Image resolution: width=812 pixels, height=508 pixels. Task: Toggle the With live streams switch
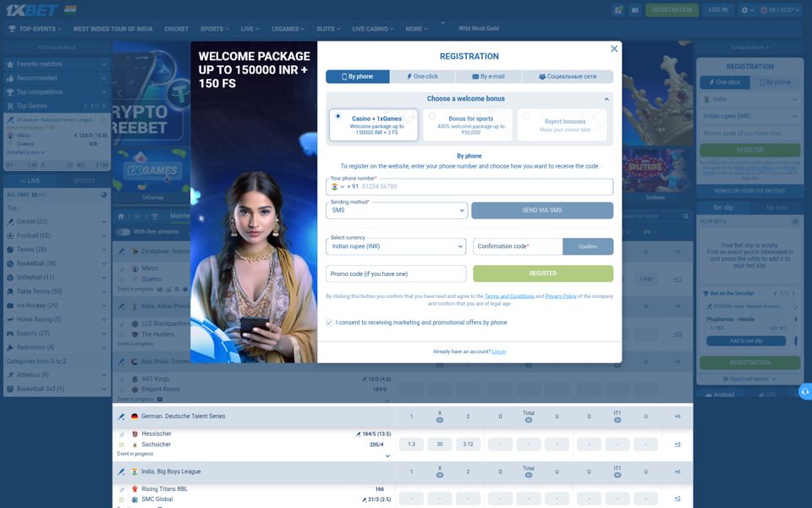point(123,232)
